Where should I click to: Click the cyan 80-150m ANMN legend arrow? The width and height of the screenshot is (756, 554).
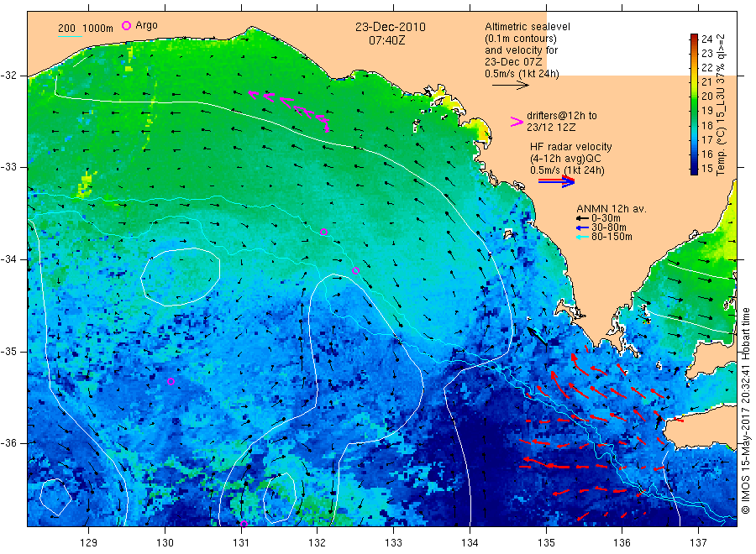coord(582,237)
